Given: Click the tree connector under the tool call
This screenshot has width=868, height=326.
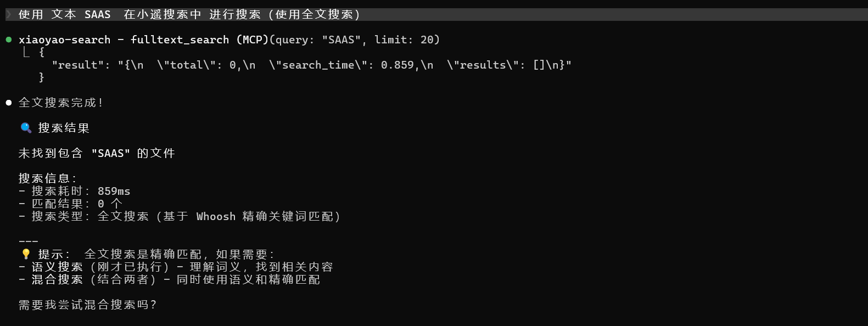Looking at the screenshot, I should [x=26, y=52].
